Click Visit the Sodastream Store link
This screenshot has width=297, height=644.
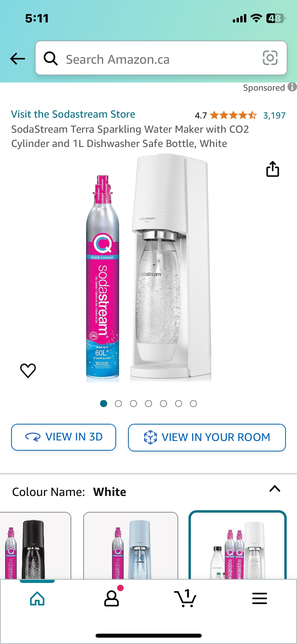pos(73,114)
